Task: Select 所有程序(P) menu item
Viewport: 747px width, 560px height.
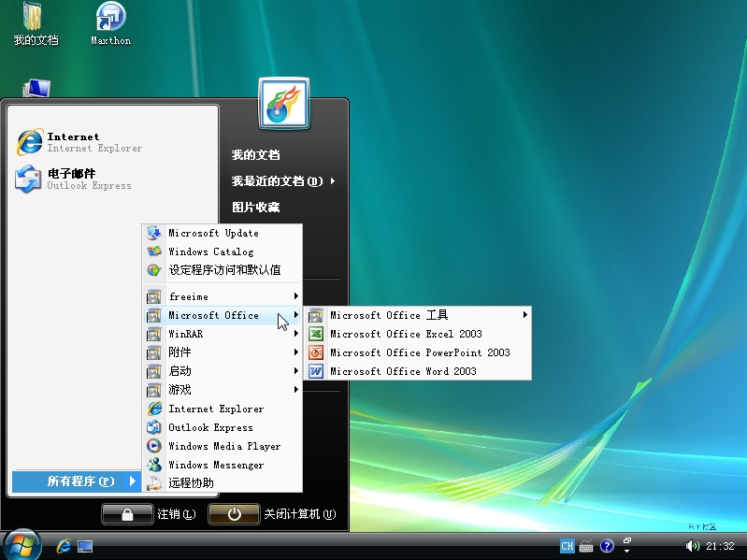Action: point(77,481)
